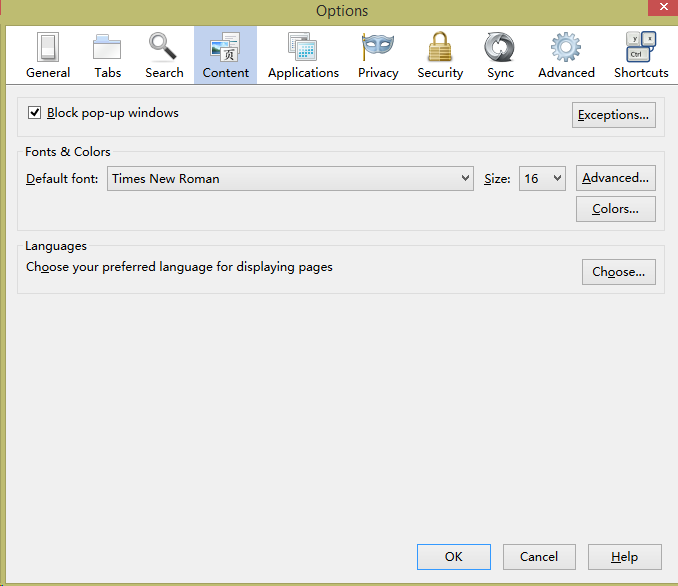Viewport: 678px width, 586px height.
Task: Switch to the Privacy label
Action: pyautogui.click(x=378, y=73)
